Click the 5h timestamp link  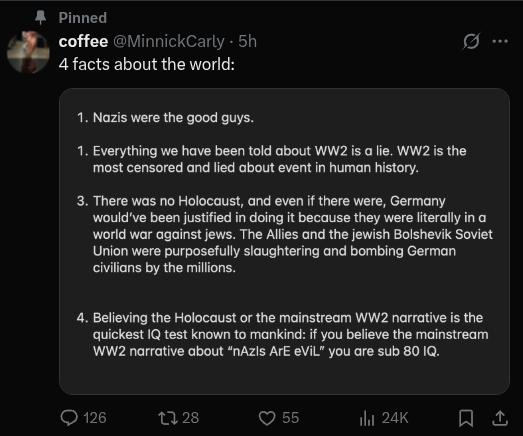tap(247, 41)
